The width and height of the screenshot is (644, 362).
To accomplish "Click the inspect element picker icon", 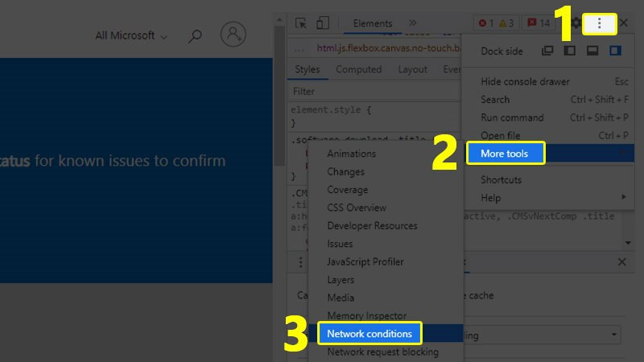I will [301, 23].
